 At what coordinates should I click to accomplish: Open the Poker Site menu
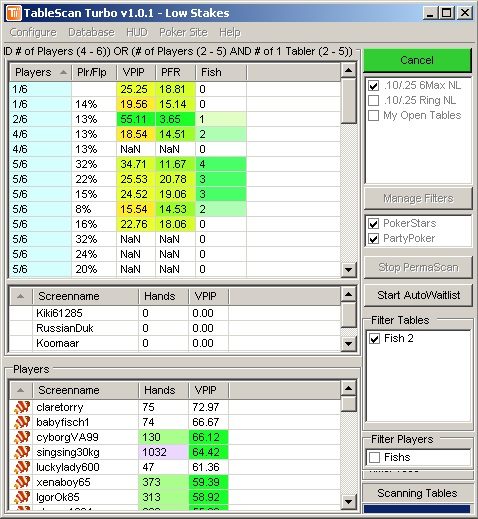coord(183,32)
